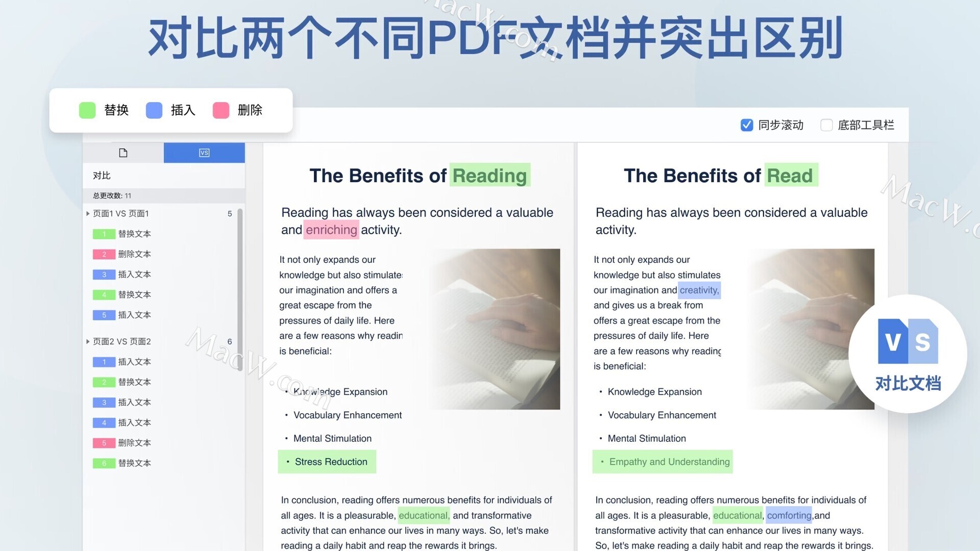Expand 页面1 VS 页面1 section
980x551 pixels.
point(88,213)
